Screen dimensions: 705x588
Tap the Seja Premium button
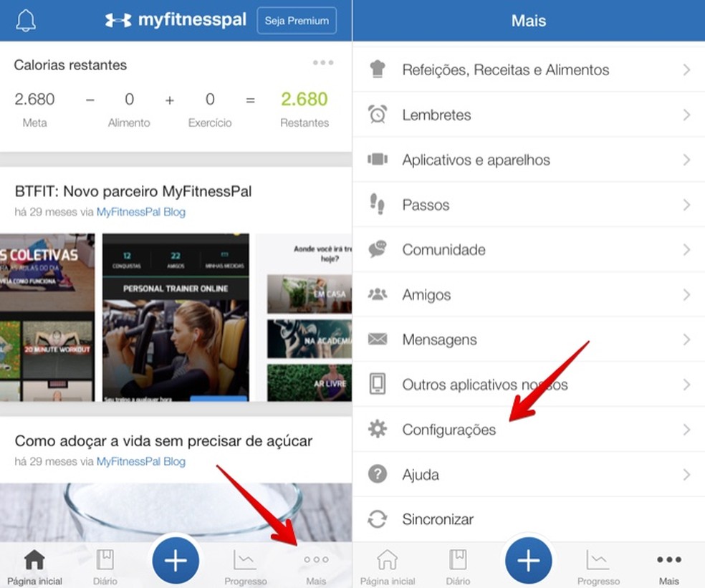(x=296, y=20)
